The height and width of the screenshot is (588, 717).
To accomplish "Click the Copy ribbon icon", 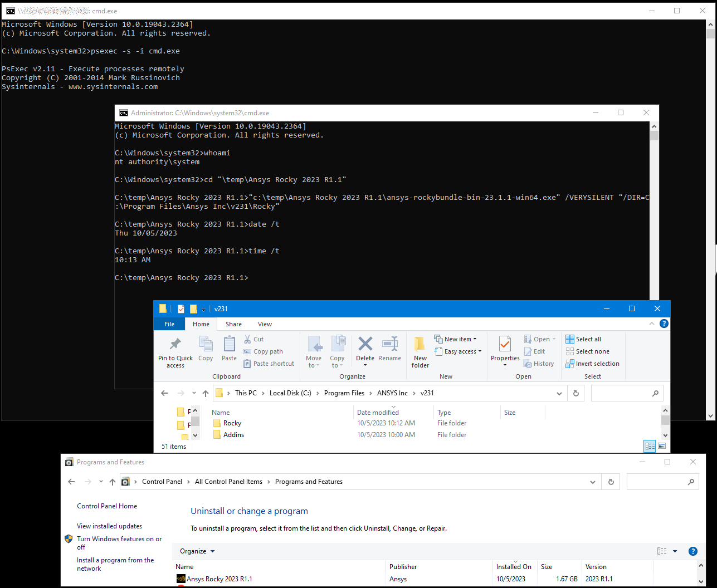I will [206, 344].
